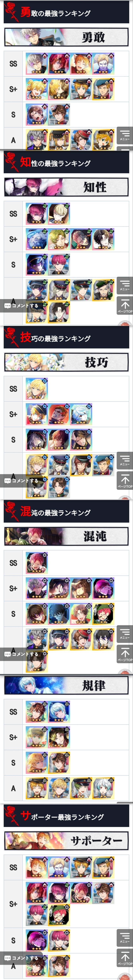Click コメントする in the 技巧 ranking section
Viewport: 133px width, 980px height.
(21, 480)
